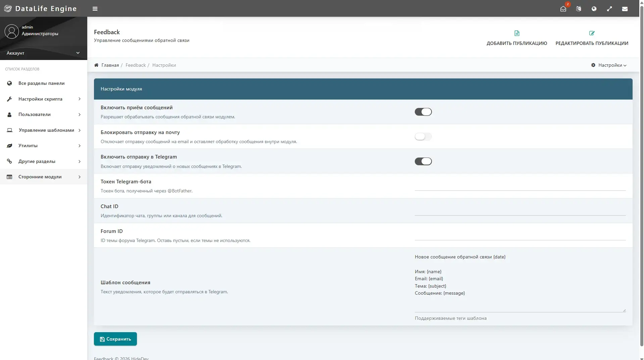Open the language translation icon

(x=579, y=9)
